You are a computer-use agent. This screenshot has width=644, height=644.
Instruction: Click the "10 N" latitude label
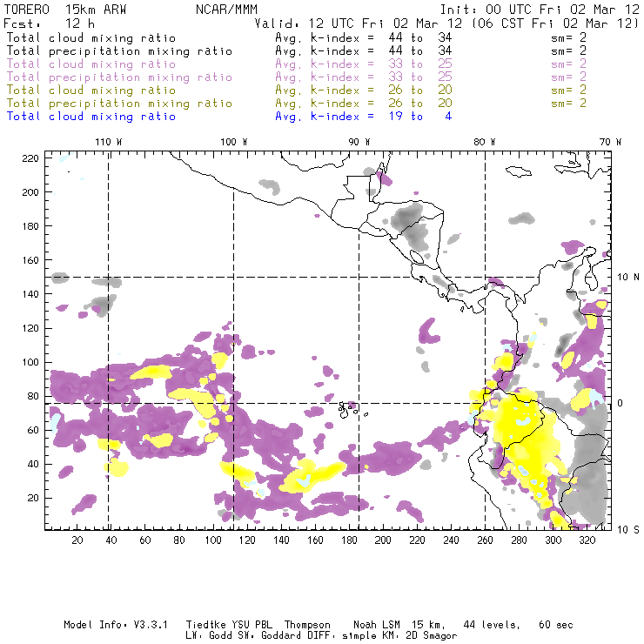click(628, 278)
